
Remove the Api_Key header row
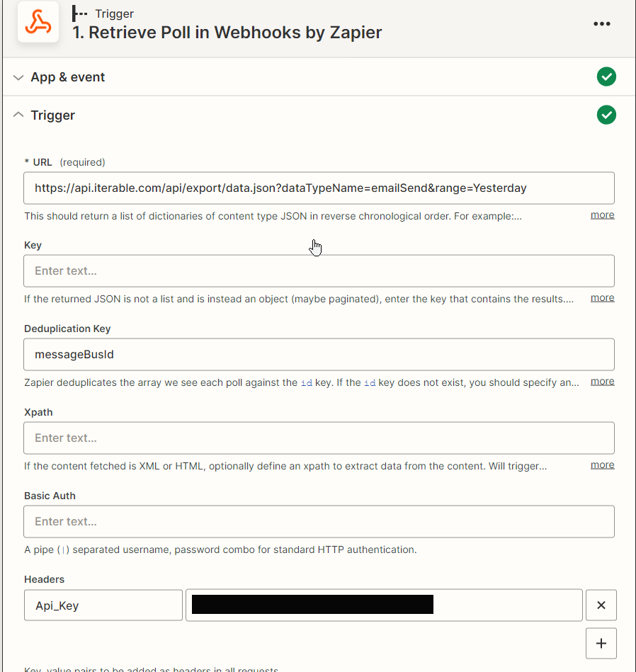point(601,605)
